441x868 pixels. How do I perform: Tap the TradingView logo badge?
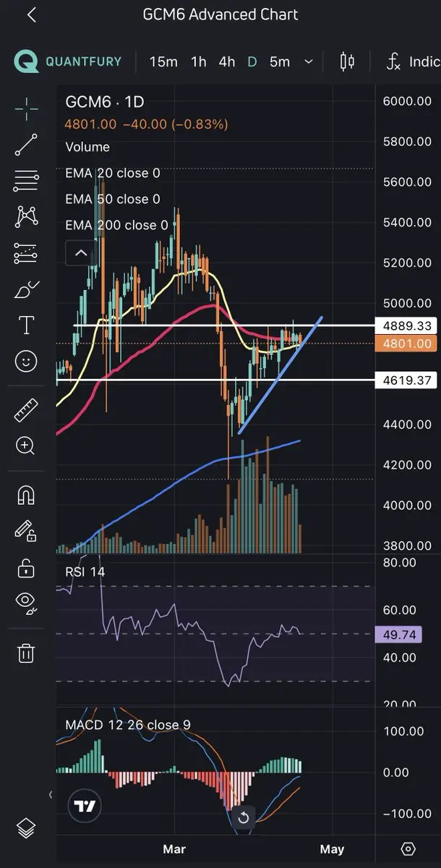[x=83, y=806]
